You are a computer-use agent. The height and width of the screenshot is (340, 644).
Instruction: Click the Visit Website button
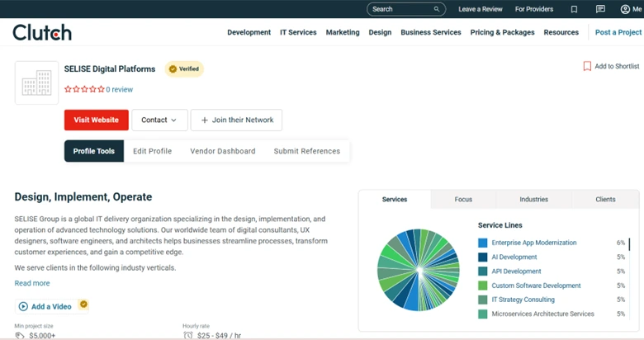coord(97,120)
